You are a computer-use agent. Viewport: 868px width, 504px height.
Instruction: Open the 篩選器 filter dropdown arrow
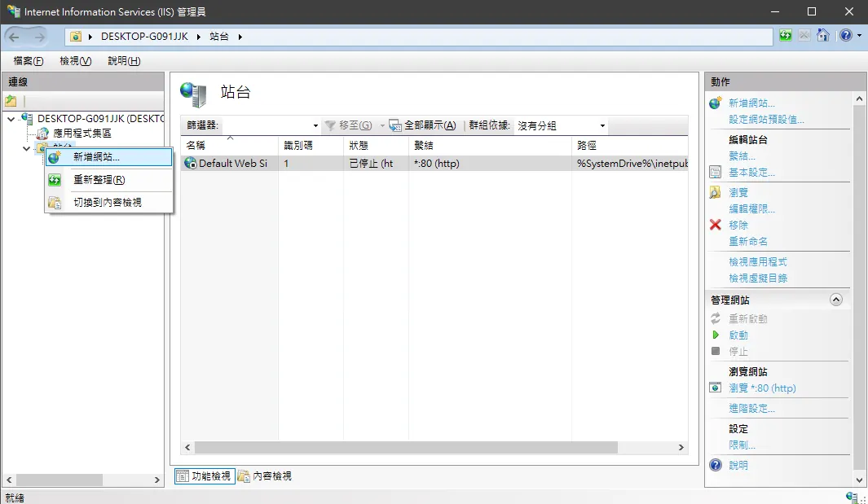point(315,125)
